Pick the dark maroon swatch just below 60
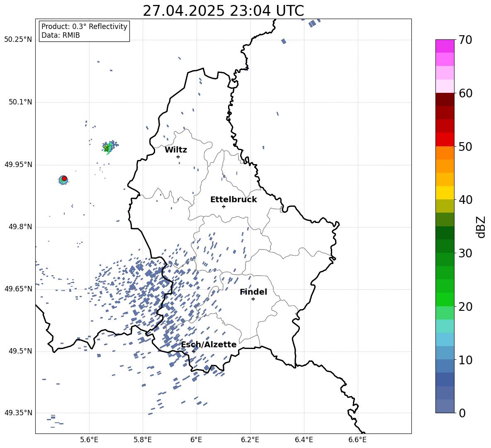Viewport: 491px width, 448px height. [x=445, y=99]
